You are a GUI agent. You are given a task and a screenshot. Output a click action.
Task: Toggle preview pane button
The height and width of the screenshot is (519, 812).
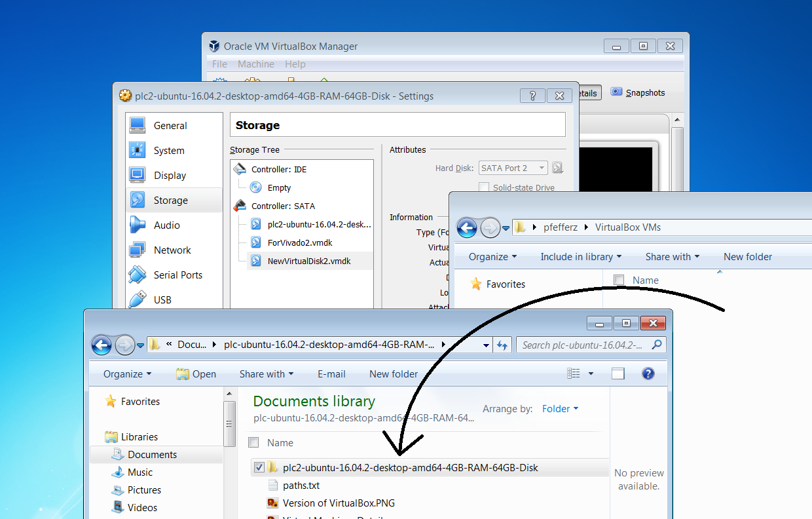pos(618,374)
